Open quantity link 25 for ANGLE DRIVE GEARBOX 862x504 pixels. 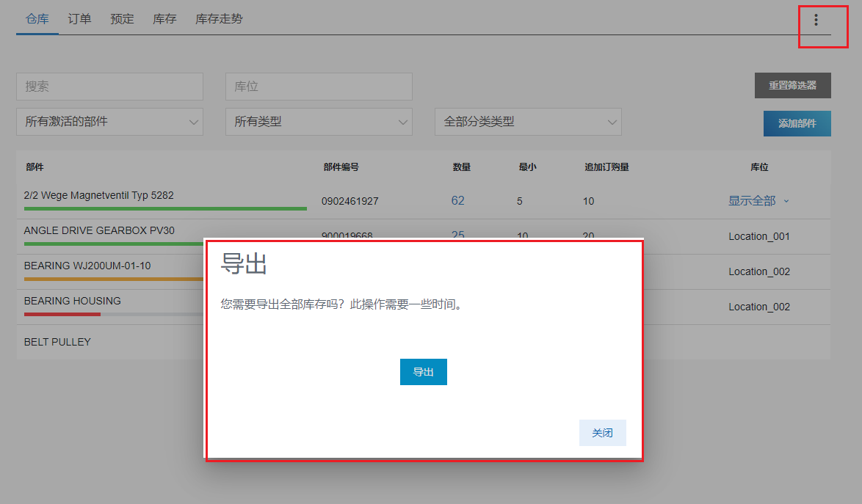click(457, 235)
